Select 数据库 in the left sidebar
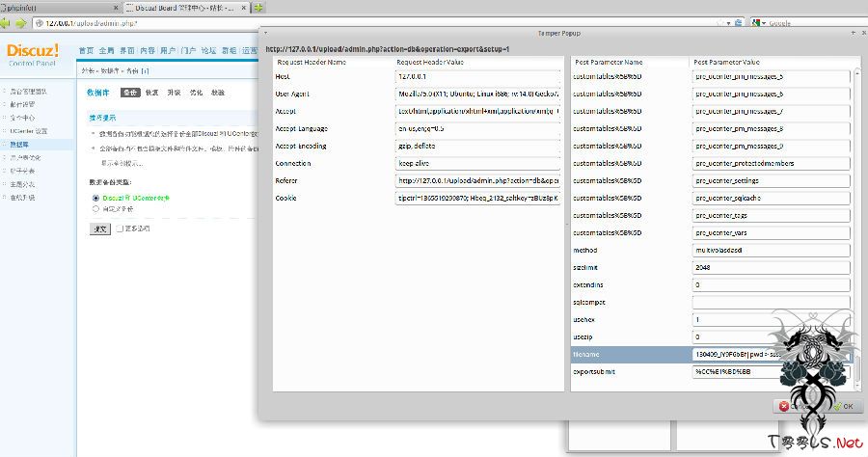 [19, 145]
